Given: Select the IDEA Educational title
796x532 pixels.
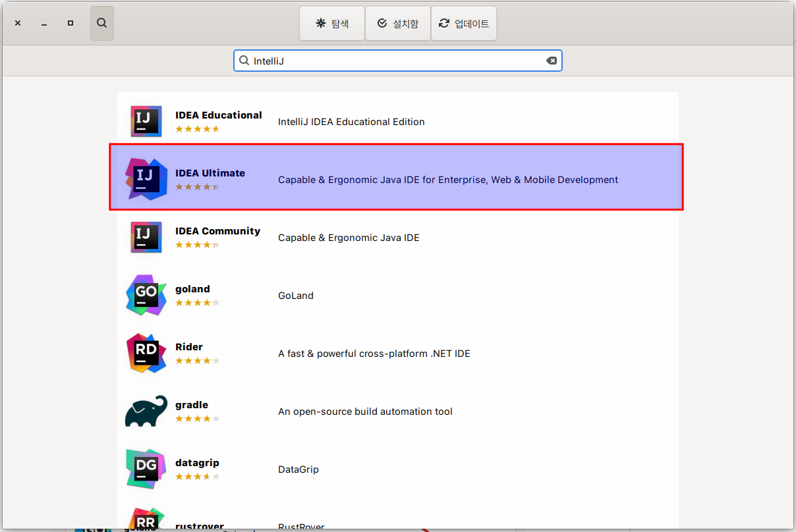Looking at the screenshot, I should pos(219,115).
